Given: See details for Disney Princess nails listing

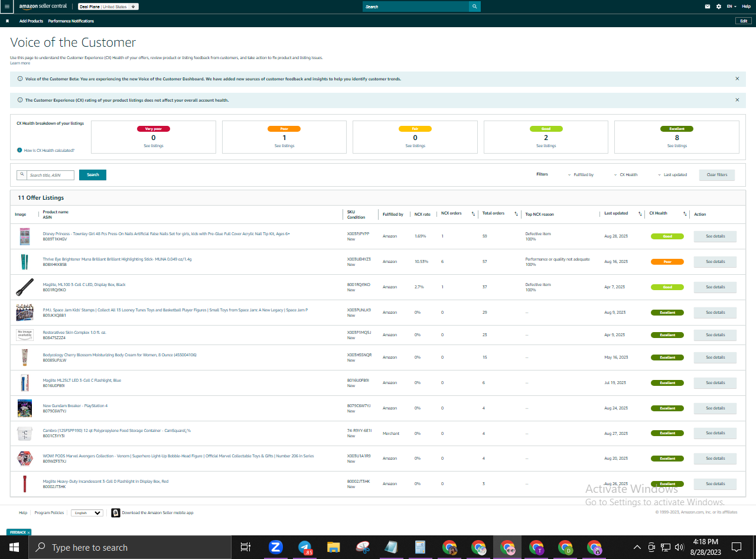Looking at the screenshot, I should 715,236.
